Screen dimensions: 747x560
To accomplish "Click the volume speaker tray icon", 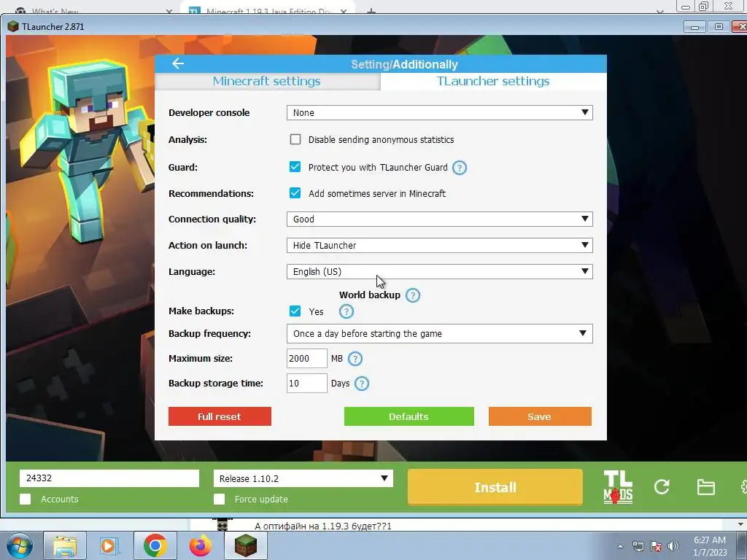I will point(673,546).
